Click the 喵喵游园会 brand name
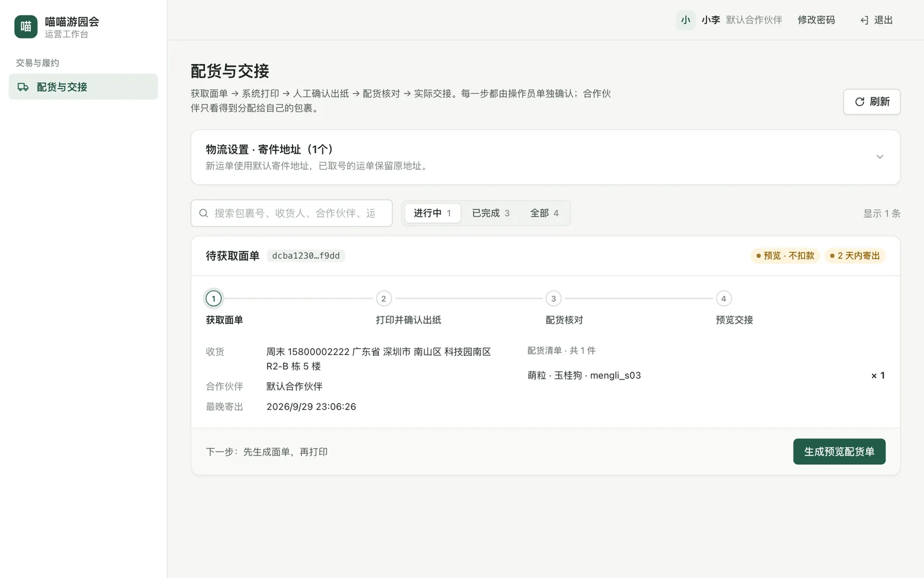Image resolution: width=924 pixels, height=578 pixels. coord(72,21)
